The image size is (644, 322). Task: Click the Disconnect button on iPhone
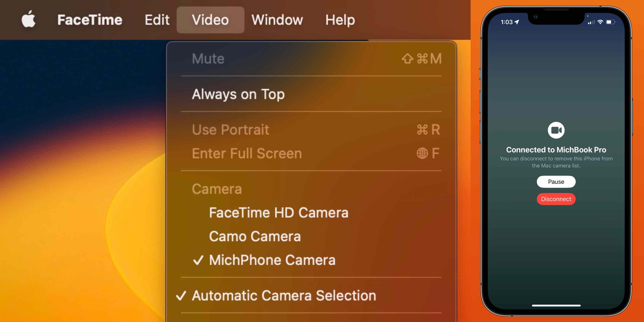pos(556,199)
